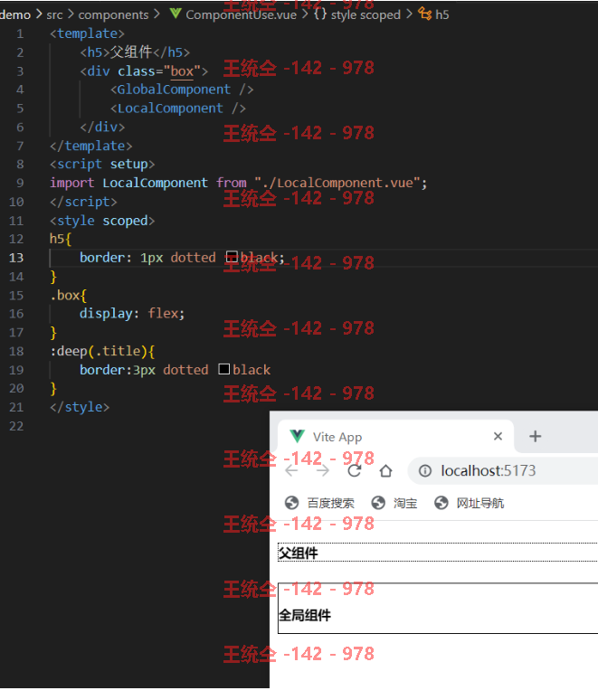Click line number 22 in the gutter
This screenshot has width=598, height=700.
pos(16,426)
